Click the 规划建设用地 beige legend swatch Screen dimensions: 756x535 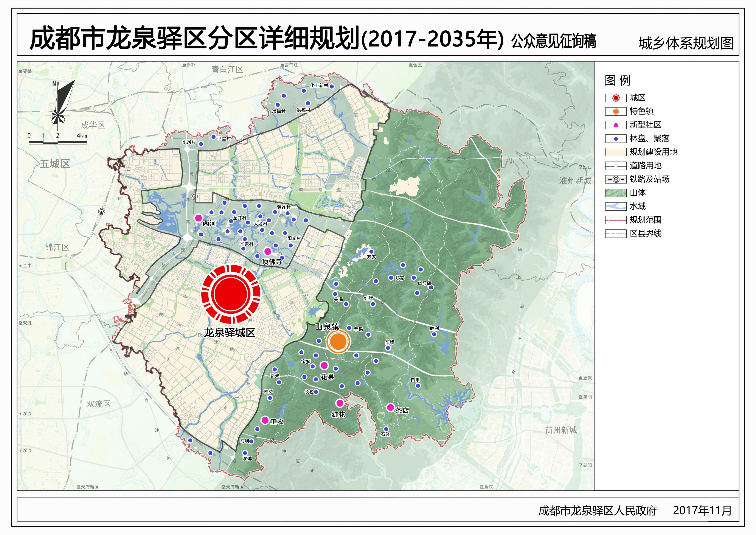[616, 152]
